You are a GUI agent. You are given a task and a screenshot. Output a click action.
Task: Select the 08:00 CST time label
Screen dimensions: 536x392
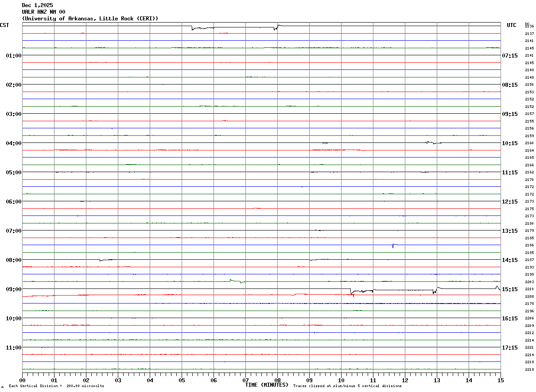tap(14, 260)
